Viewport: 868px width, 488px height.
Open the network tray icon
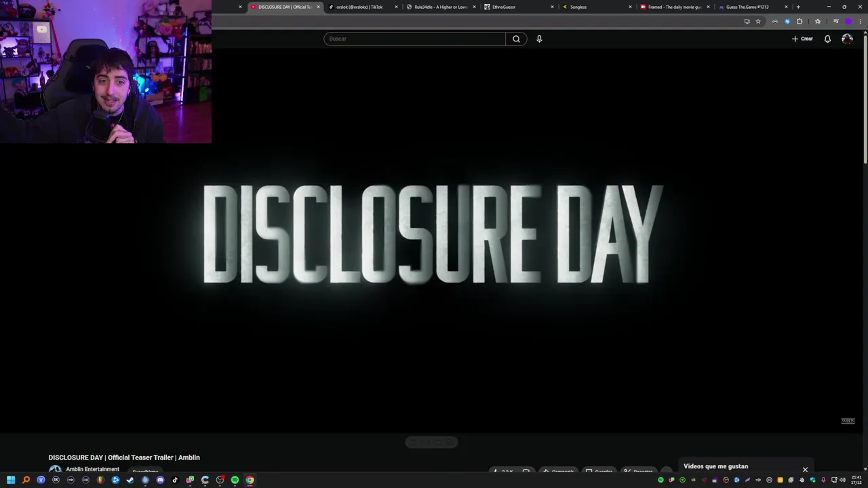coord(834,480)
